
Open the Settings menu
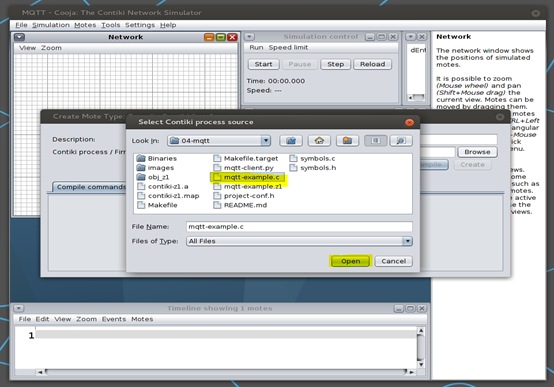coord(140,25)
